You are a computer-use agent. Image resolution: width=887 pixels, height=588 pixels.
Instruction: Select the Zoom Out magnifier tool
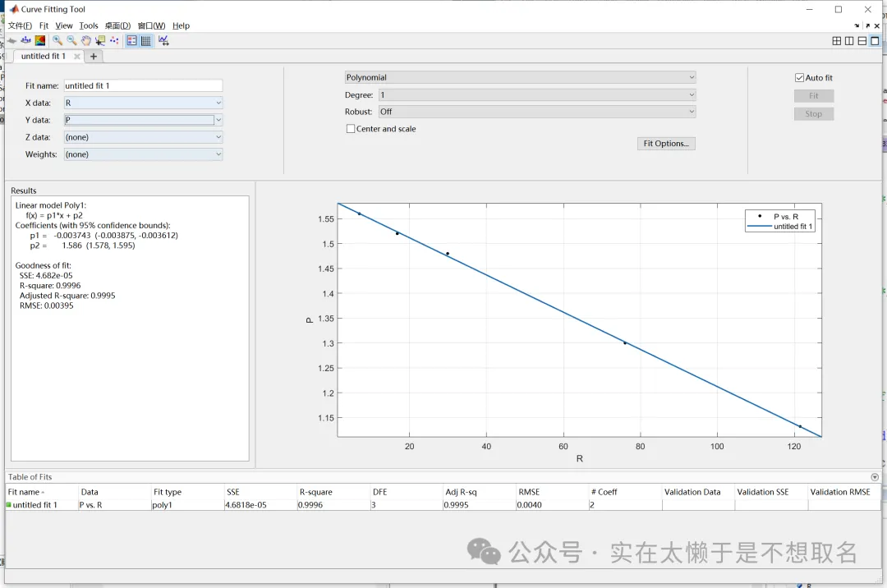(71, 40)
